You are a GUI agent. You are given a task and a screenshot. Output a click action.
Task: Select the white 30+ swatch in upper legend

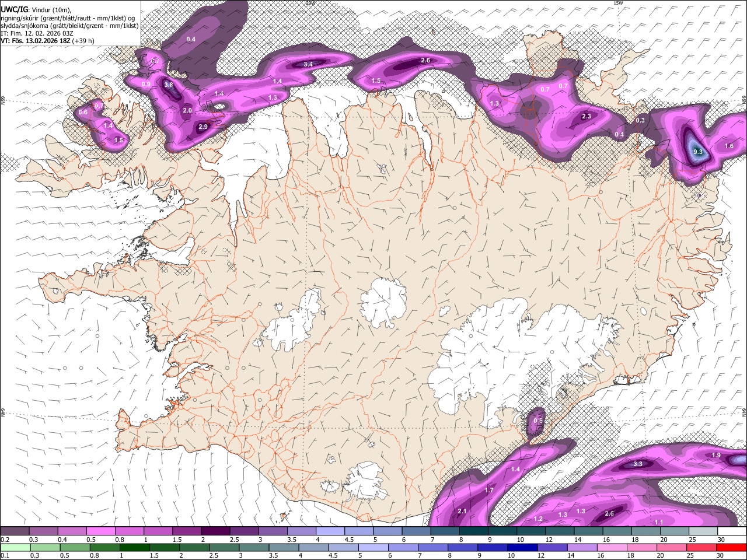732,531
